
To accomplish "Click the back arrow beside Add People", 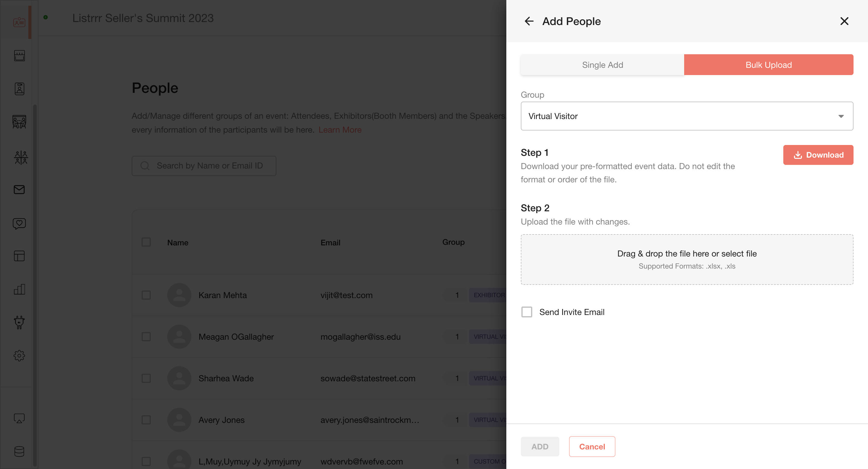I will (x=529, y=21).
